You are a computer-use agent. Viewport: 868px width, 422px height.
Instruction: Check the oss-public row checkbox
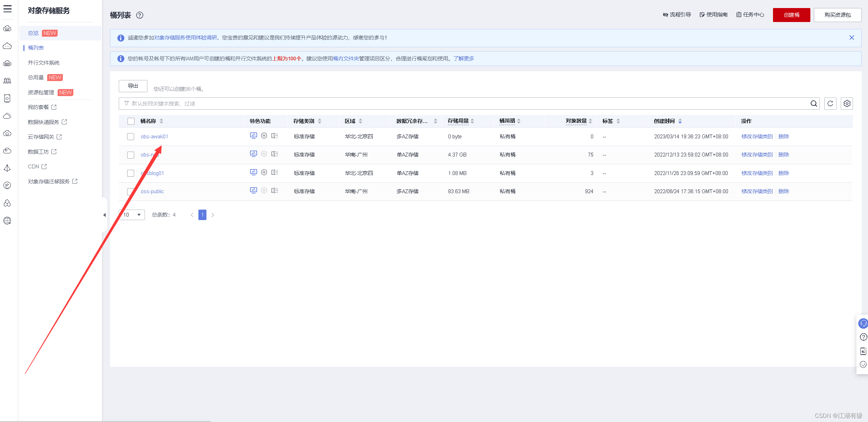coord(131,192)
